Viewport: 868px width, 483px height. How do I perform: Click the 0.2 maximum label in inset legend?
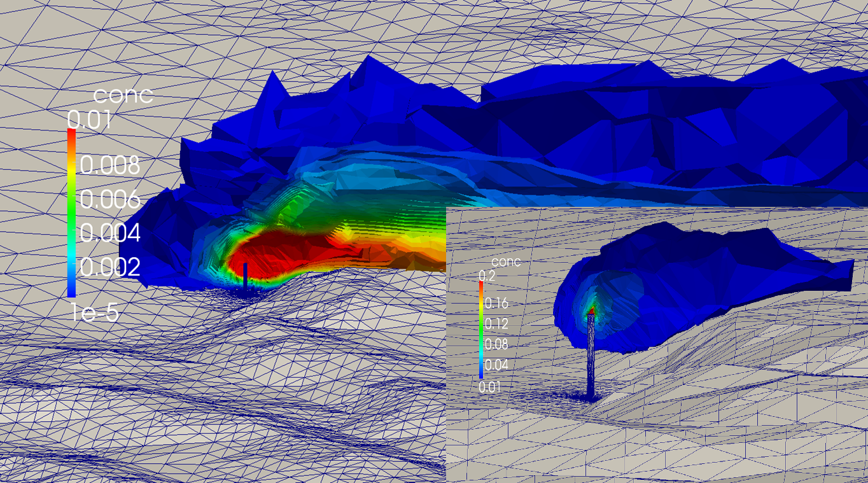click(x=486, y=276)
